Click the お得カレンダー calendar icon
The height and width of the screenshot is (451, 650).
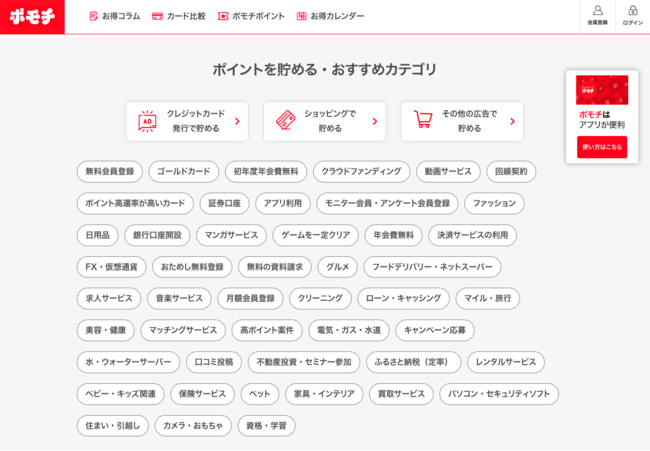click(301, 16)
